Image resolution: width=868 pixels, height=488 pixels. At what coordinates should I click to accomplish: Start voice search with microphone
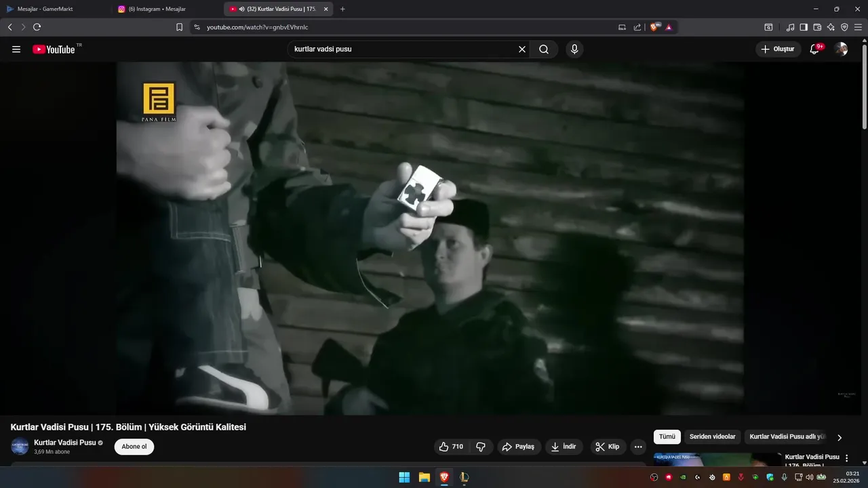(574, 49)
